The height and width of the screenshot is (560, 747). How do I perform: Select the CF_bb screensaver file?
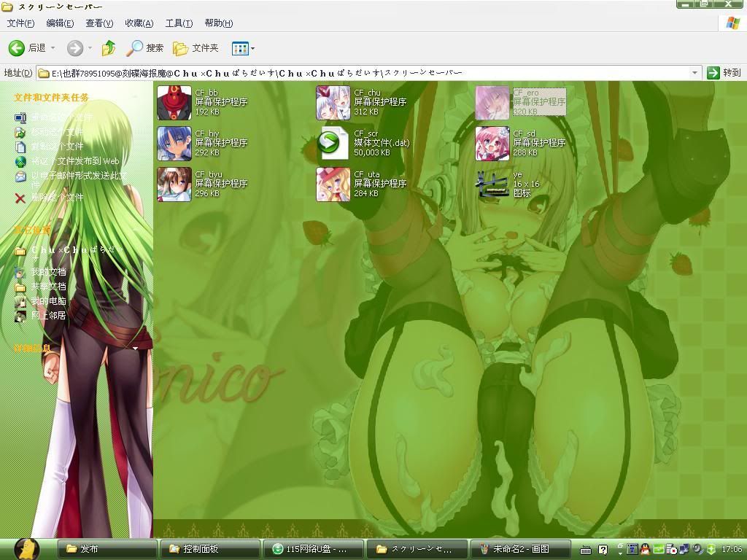point(203,102)
